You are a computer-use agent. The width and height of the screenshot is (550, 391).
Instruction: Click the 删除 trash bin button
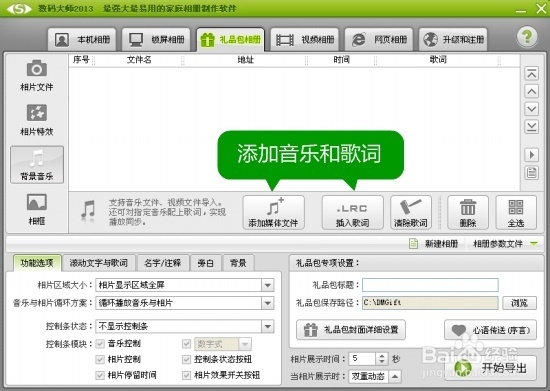[x=468, y=213]
